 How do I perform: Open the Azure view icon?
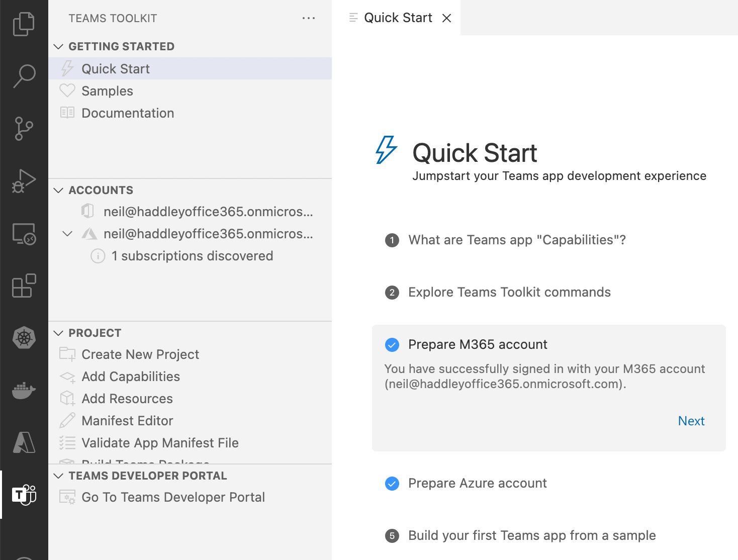click(x=24, y=442)
